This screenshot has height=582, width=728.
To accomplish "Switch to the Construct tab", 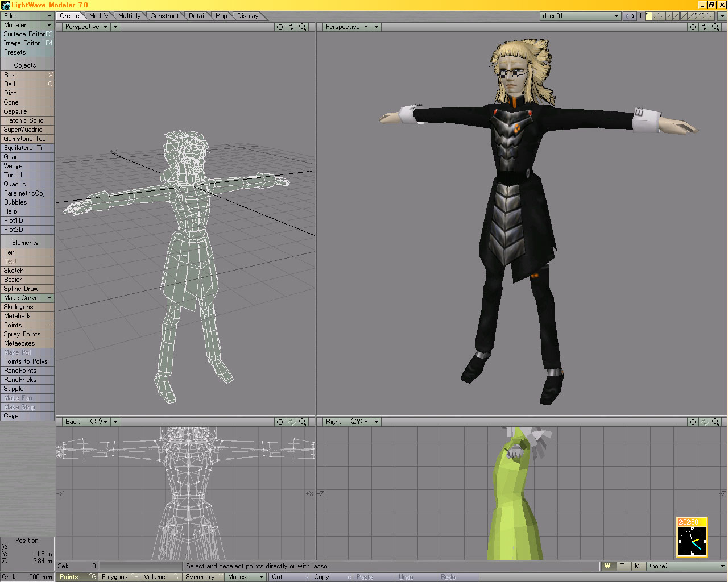I will pos(165,16).
